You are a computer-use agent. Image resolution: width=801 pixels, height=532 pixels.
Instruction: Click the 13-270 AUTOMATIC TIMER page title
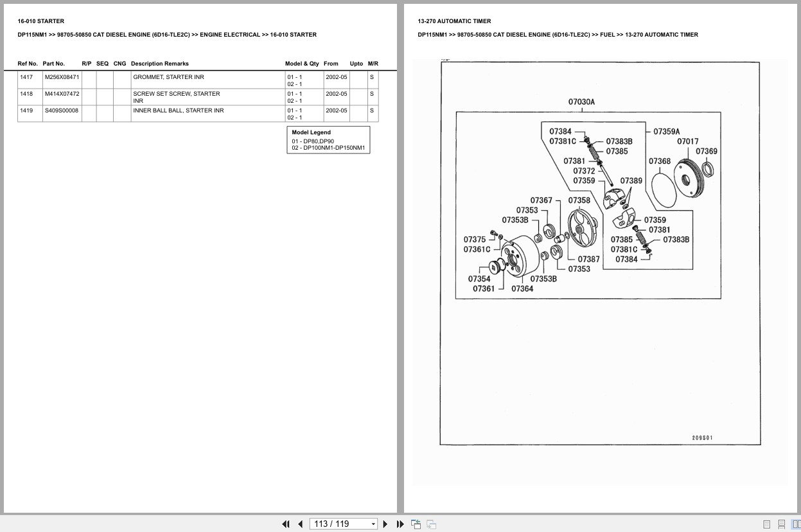454,21
